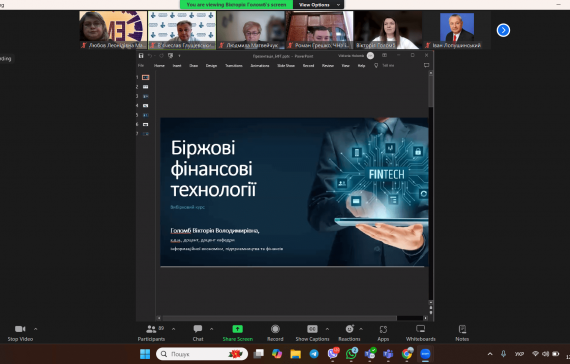Open the Reactions smiley menu

(x=349, y=333)
